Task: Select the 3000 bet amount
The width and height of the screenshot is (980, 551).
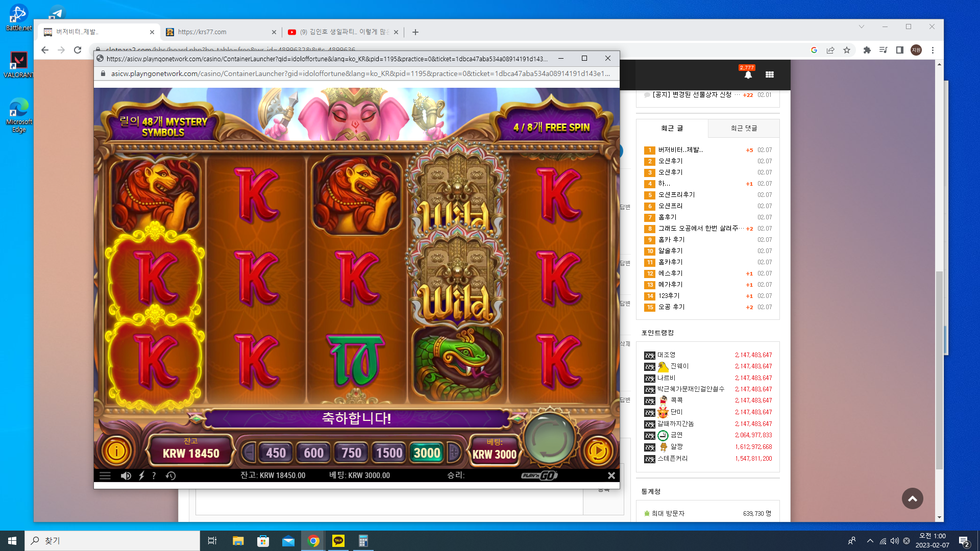Action: coord(427,453)
